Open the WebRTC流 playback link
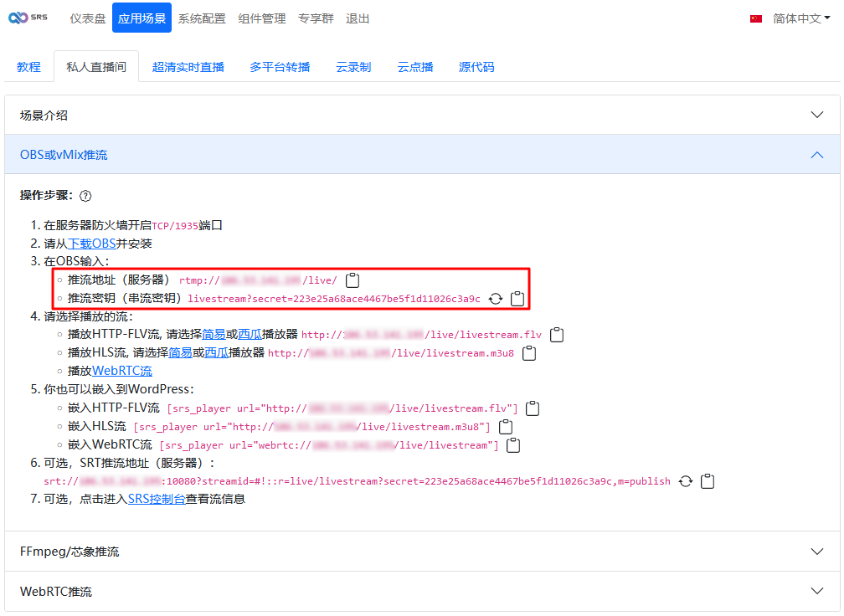 [122, 371]
